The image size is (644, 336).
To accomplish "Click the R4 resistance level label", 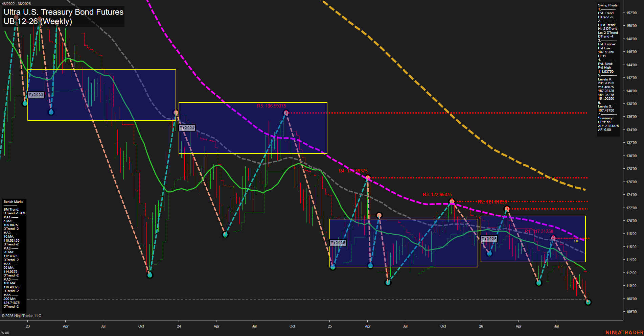I will [353, 171].
